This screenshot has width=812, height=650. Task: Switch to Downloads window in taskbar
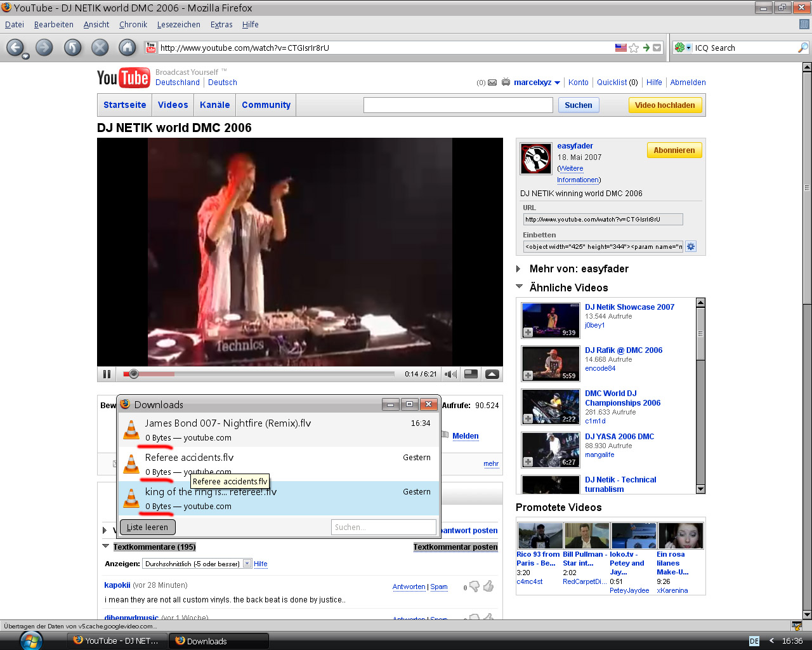[219, 641]
